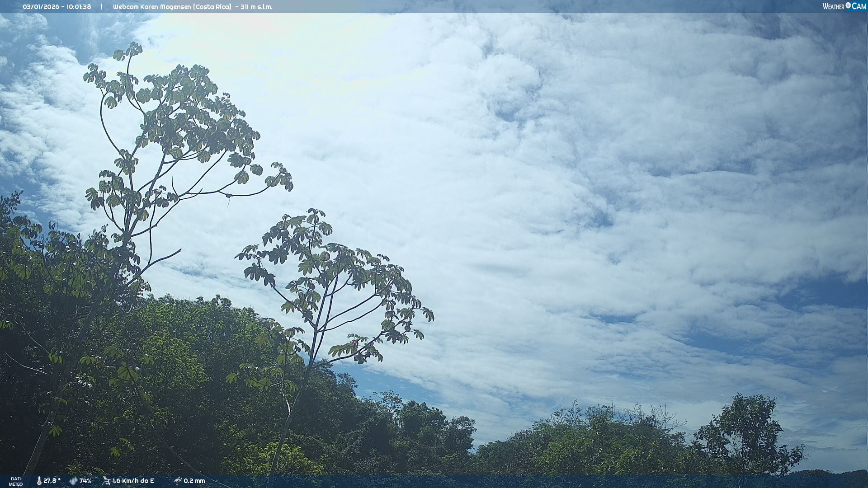This screenshot has width=868, height=488.
Task: Click the thermometer temperature icon
Action: click(39, 481)
